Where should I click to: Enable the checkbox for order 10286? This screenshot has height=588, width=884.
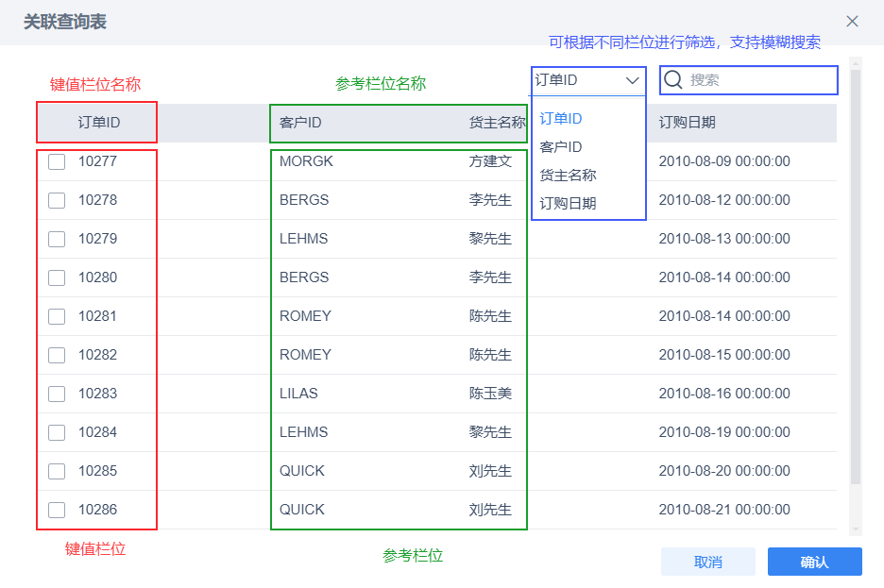coord(57,510)
